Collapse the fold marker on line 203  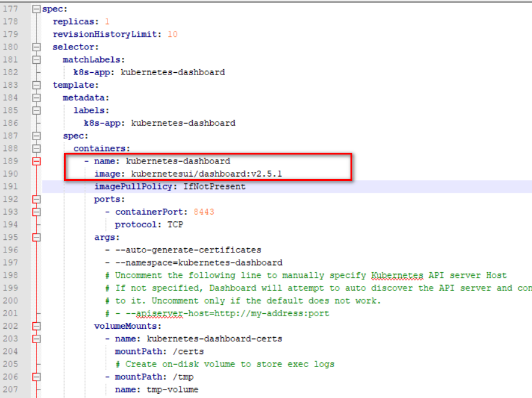(x=36, y=339)
